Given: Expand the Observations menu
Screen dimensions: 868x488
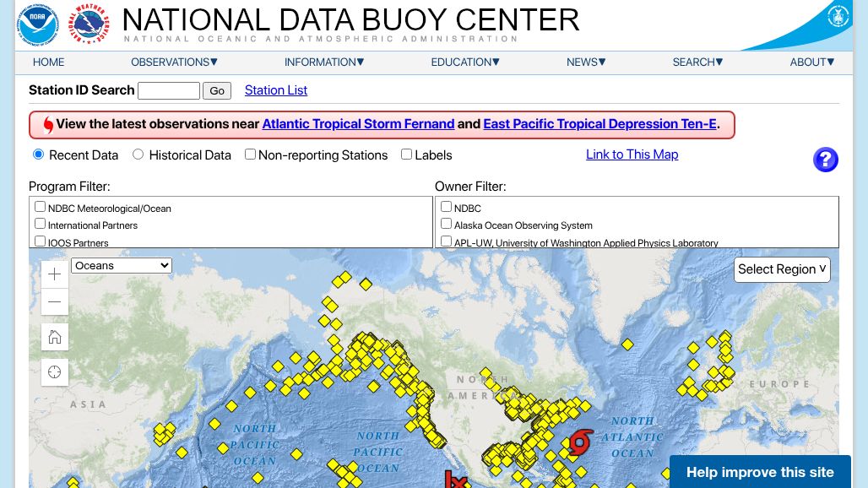Looking at the screenshot, I should point(175,62).
